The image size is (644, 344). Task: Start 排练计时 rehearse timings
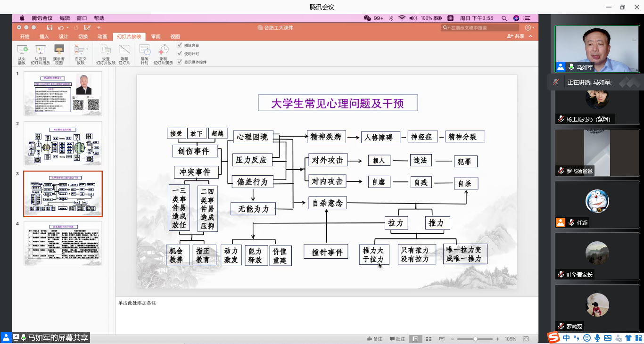click(x=144, y=50)
